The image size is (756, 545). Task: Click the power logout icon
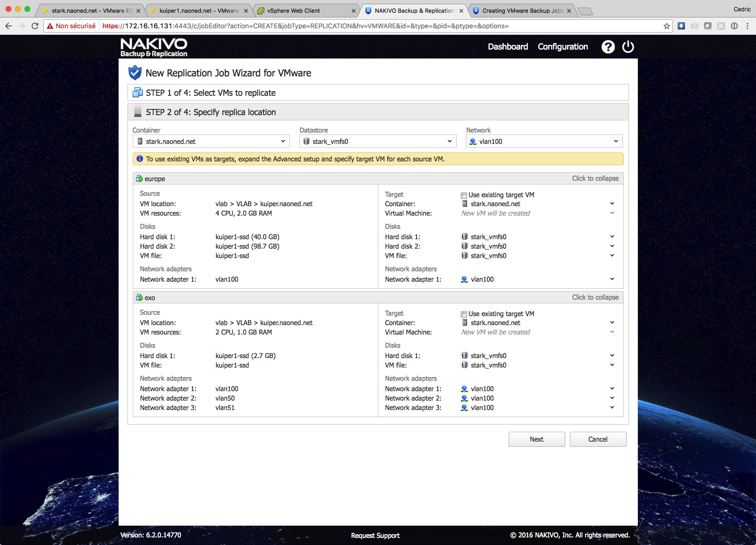coord(628,47)
